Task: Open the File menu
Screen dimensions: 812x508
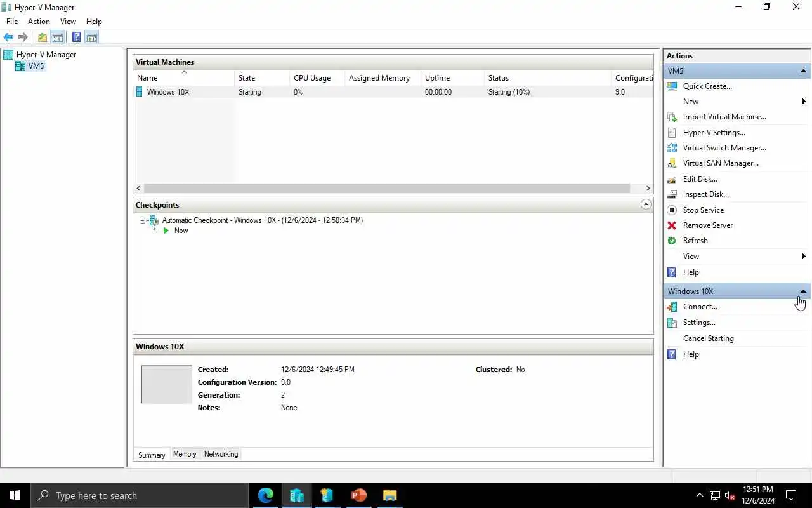Action: tap(12, 22)
